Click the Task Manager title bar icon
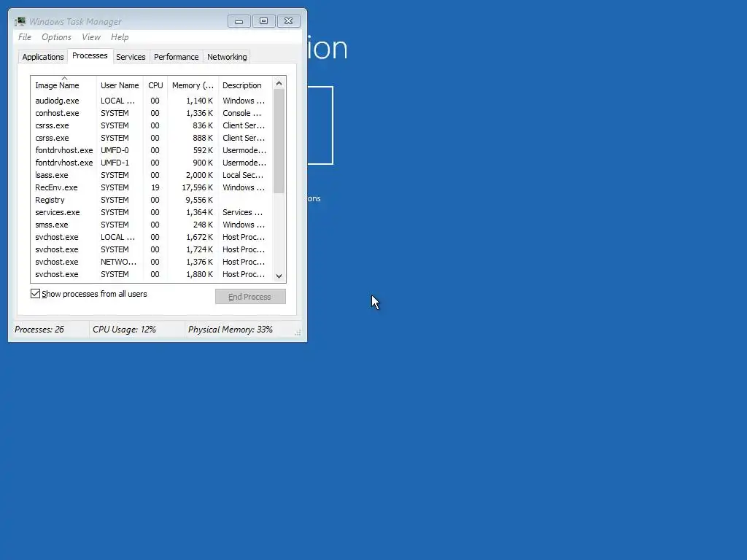747x560 pixels. click(x=20, y=21)
